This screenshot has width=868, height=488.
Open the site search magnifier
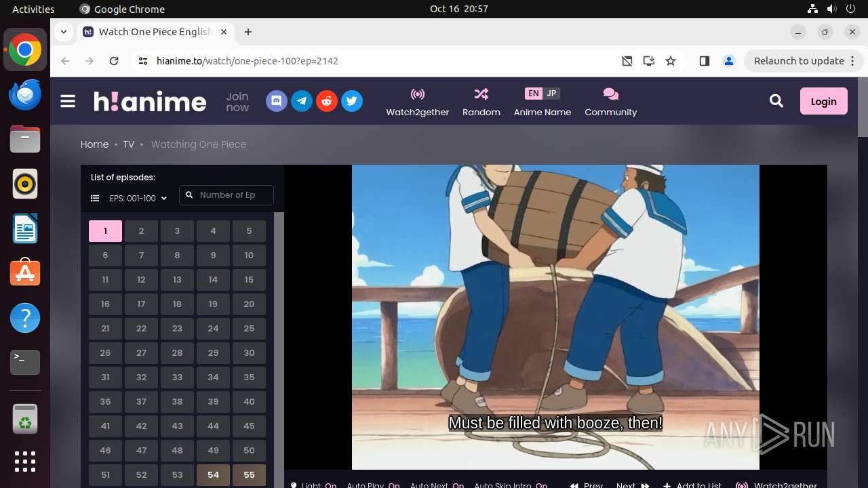776,101
